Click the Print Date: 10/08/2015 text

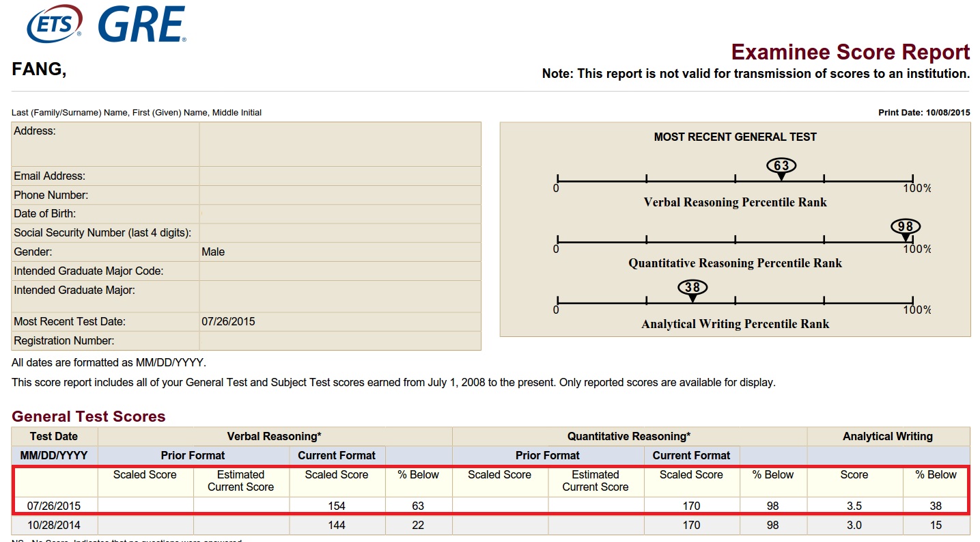coord(924,112)
